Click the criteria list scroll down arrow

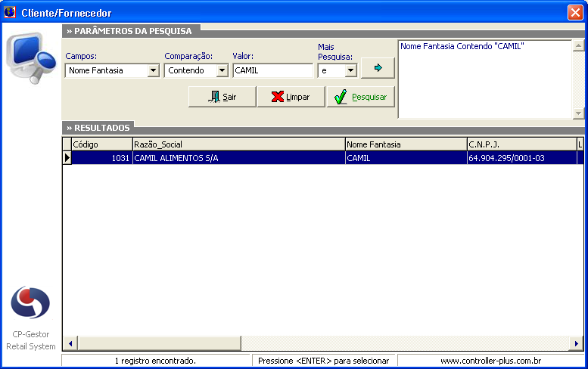click(578, 113)
